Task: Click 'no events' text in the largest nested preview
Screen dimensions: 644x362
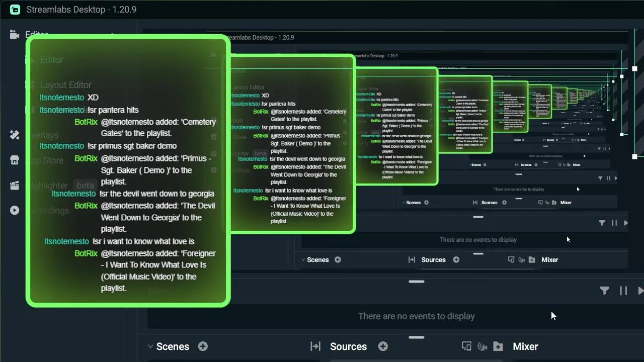Action: pos(478,240)
